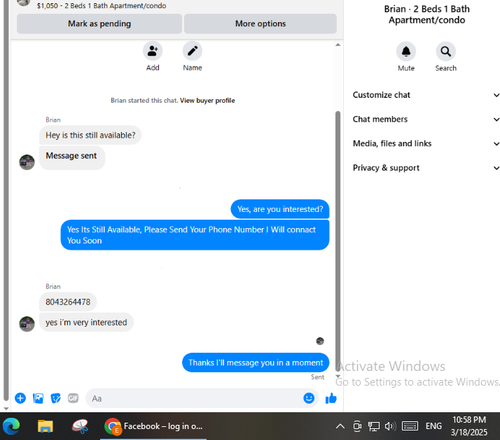Expand Media, files and links section
The image size is (500, 440).
(426, 144)
